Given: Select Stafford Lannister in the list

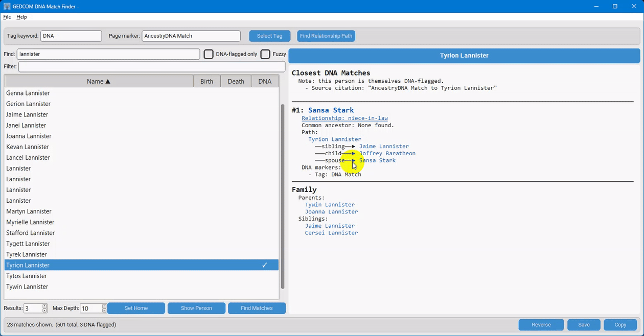Looking at the screenshot, I should pos(142,233).
